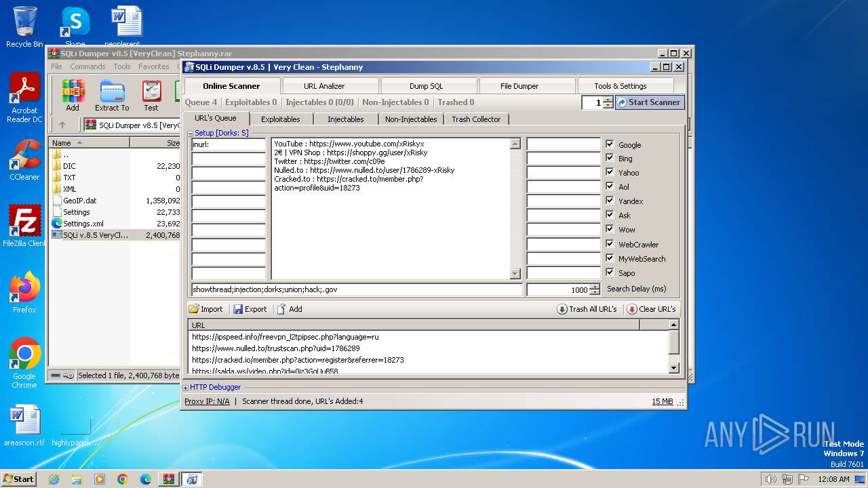The height and width of the screenshot is (488, 868).
Task: Open WinRAR File menu
Action: point(56,66)
